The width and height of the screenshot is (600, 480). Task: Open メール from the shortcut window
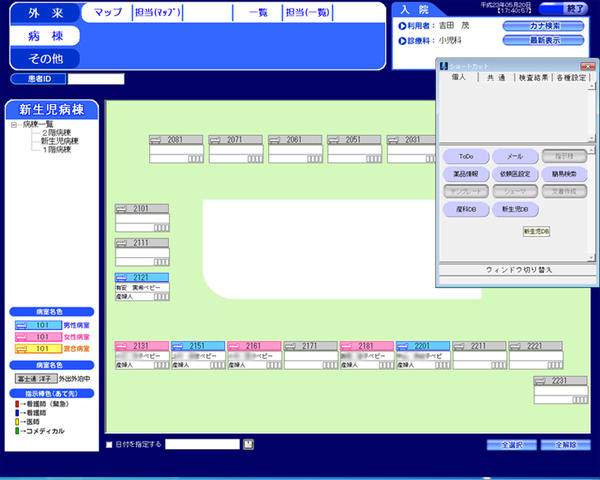[x=515, y=156]
